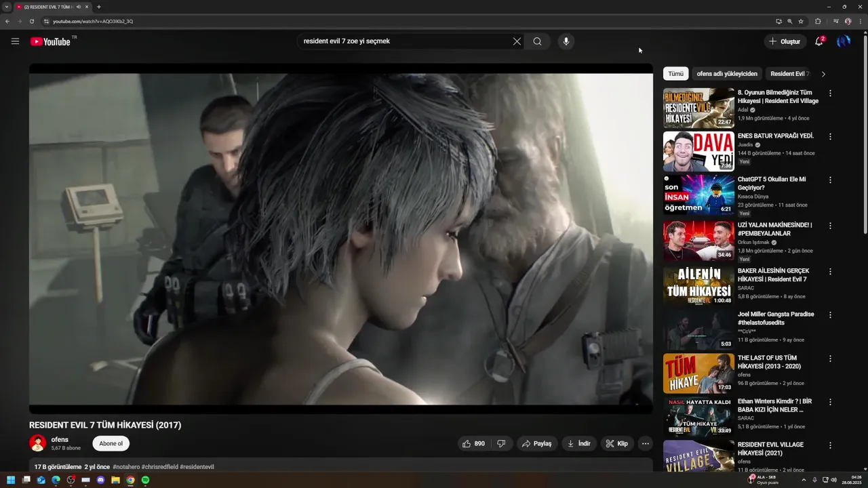Open Chrome extensions puzzle icon
Viewport: 868px width, 488px height.
pyautogui.click(x=818, y=21)
